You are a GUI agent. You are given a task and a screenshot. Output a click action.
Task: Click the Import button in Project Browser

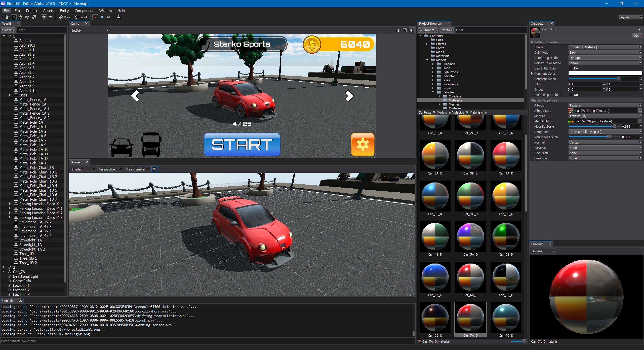point(428,30)
